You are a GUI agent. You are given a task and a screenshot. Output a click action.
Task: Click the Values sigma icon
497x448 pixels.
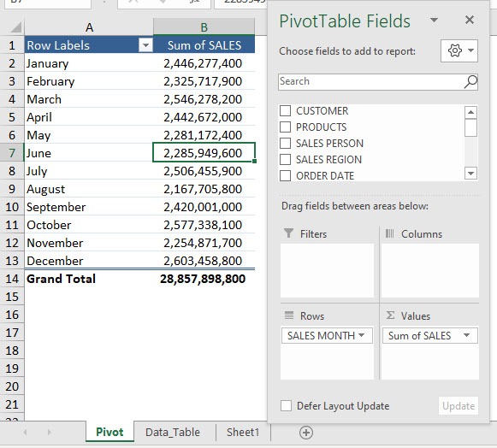[390, 315]
